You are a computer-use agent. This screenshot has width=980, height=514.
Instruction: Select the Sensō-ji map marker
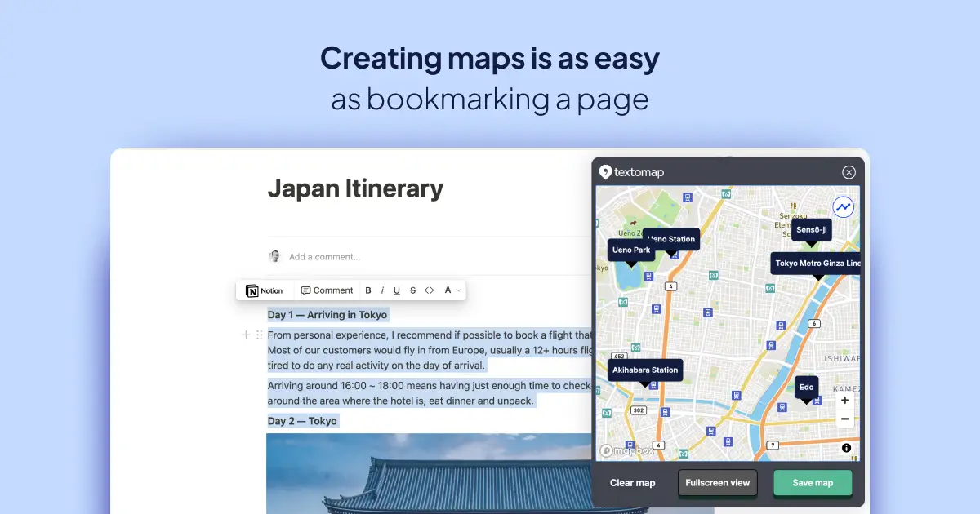812,232
